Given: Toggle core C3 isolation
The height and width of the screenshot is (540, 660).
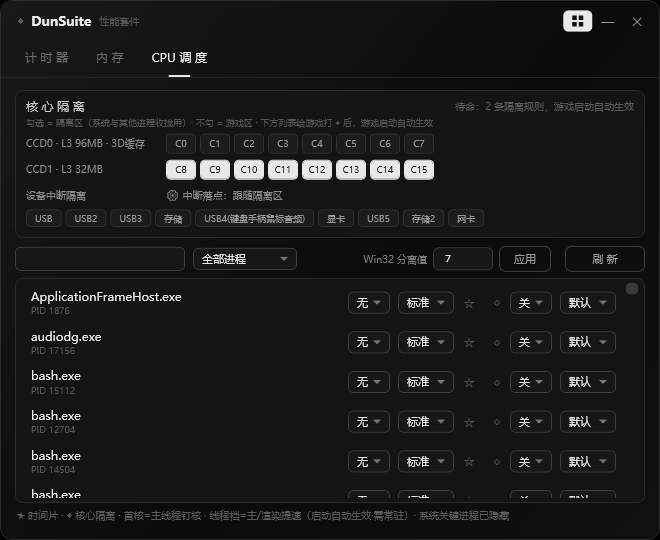Looking at the screenshot, I should [x=283, y=144].
